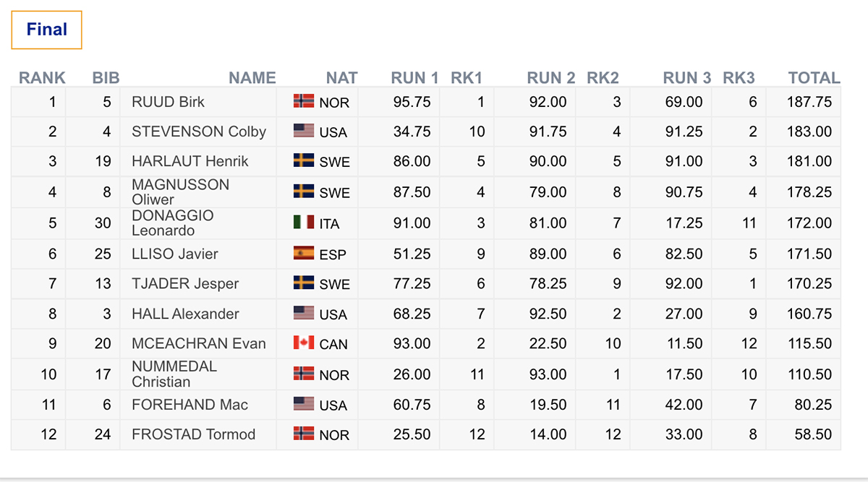Click NUMMEDAL Christian name entry
The width and height of the screenshot is (868, 482).
click(x=174, y=374)
